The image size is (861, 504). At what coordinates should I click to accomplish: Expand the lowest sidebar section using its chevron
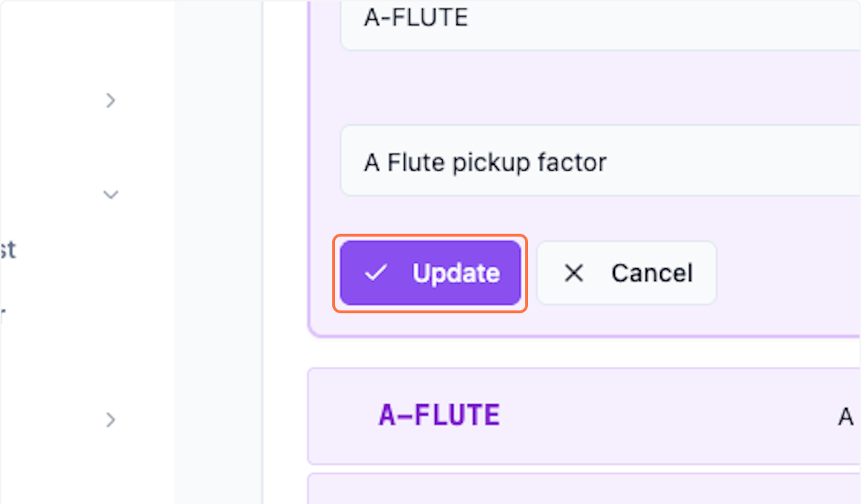(x=110, y=419)
